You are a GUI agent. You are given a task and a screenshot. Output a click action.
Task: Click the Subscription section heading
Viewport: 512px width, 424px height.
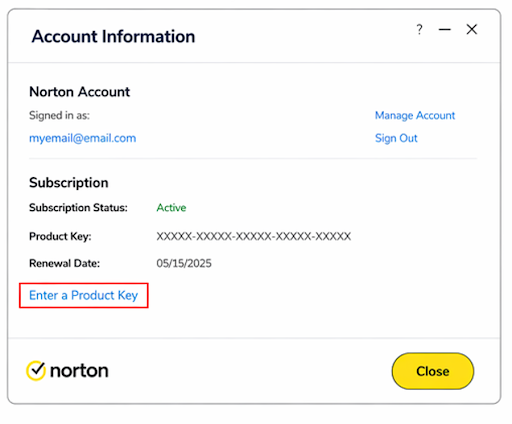point(69,183)
